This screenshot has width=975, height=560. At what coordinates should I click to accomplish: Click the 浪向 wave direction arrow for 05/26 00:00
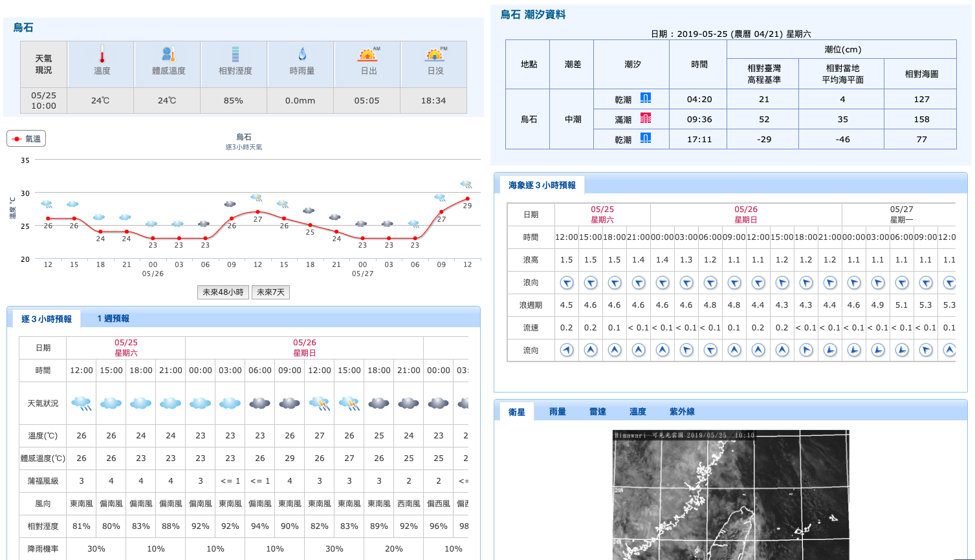click(663, 283)
